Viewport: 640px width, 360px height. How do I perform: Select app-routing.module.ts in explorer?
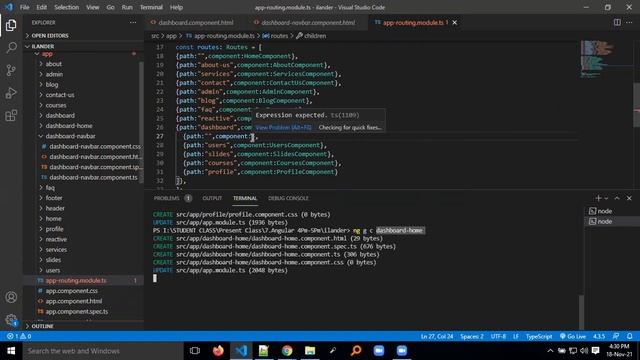[76, 280]
